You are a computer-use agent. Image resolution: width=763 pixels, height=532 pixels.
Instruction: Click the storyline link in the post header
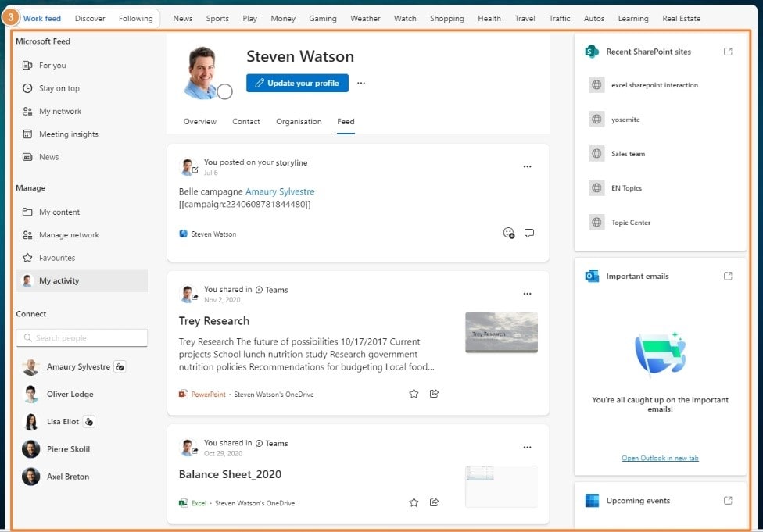(x=292, y=163)
